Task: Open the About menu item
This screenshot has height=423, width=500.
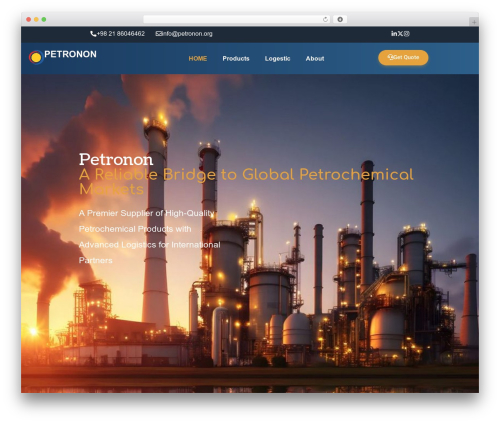Action: (315, 59)
